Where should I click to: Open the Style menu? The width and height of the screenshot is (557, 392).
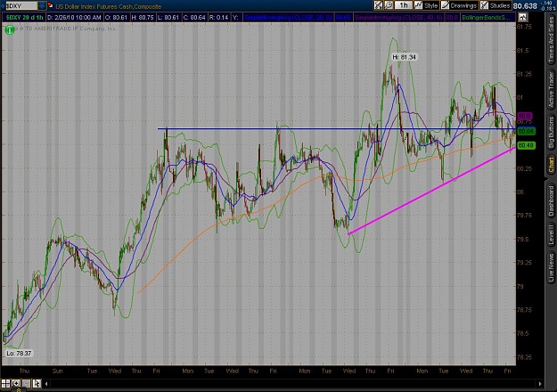pyautogui.click(x=426, y=5)
